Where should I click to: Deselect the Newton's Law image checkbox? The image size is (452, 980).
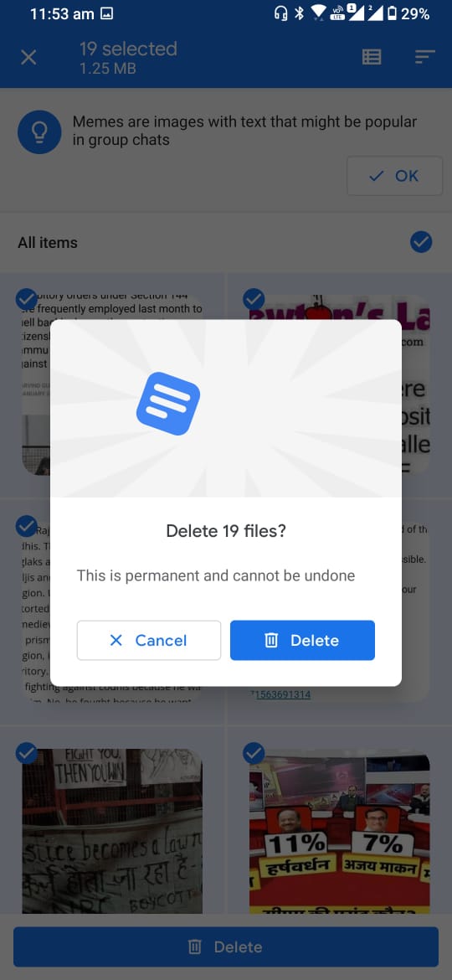click(x=254, y=299)
